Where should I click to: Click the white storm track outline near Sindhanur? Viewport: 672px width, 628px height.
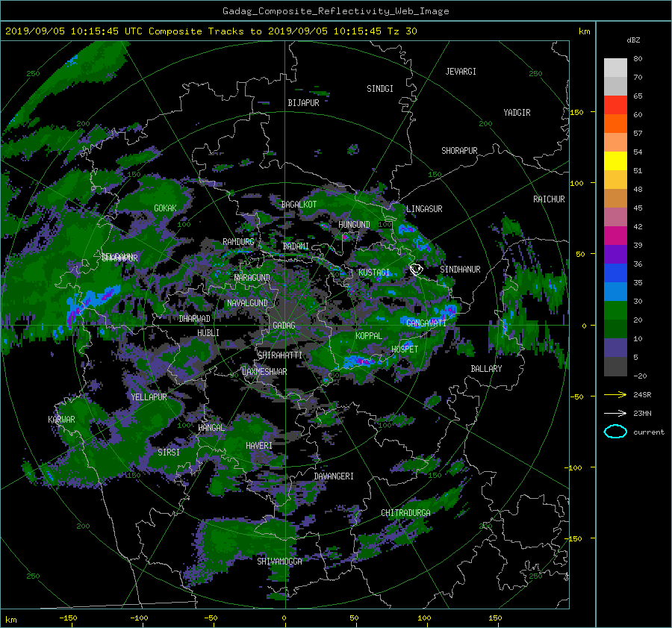[x=416, y=270]
